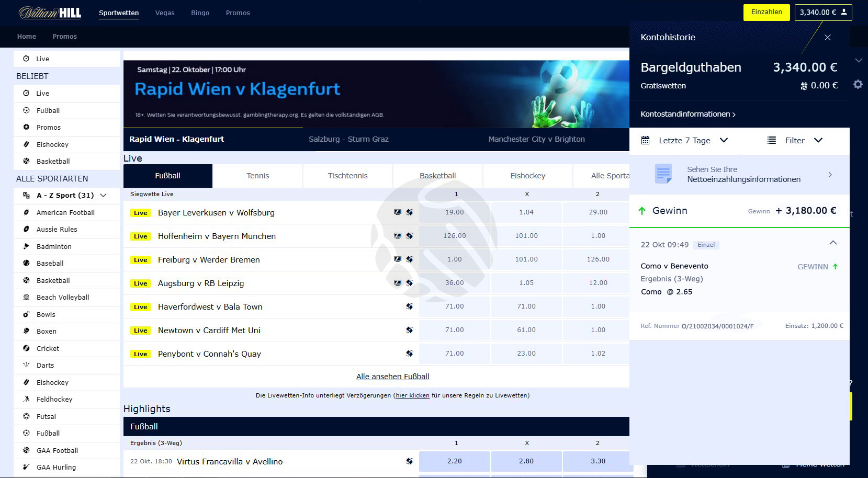Click the Feldhockey icon

pyautogui.click(x=26, y=399)
